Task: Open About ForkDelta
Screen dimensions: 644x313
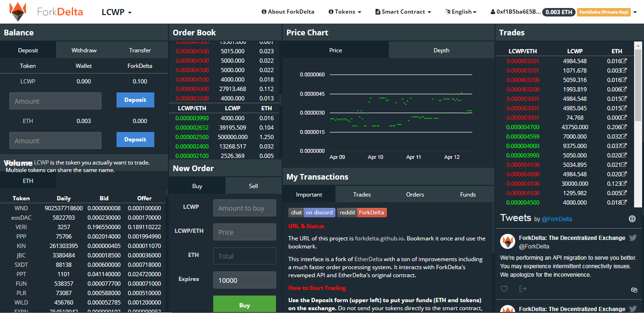Action: 288,12
